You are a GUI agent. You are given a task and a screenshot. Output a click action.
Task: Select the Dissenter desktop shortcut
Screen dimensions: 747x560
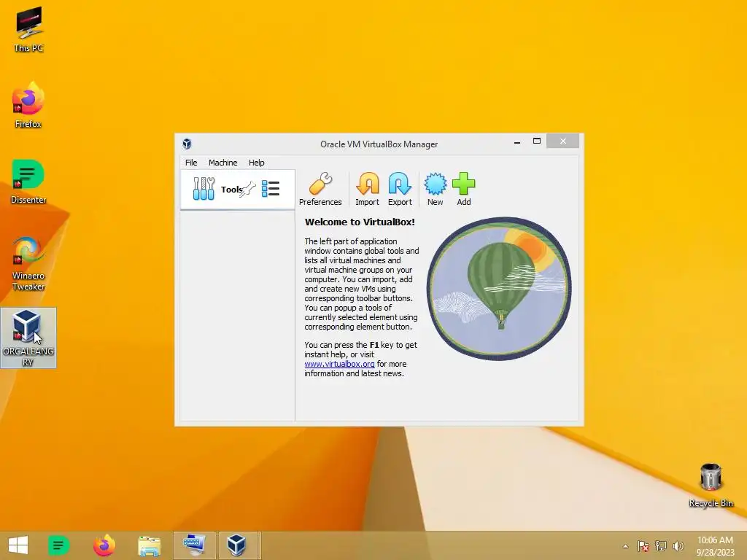(x=28, y=182)
